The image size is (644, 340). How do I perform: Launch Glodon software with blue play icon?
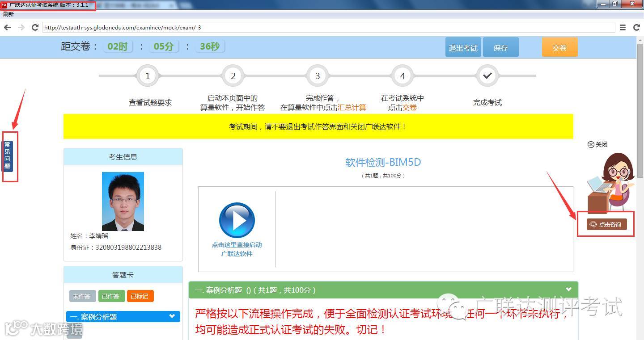pyautogui.click(x=237, y=220)
